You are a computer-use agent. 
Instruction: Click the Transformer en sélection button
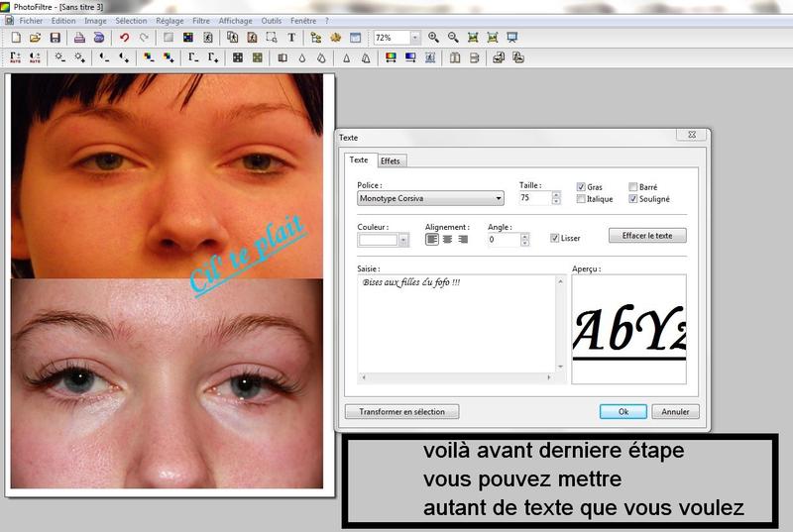(x=401, y=411)
